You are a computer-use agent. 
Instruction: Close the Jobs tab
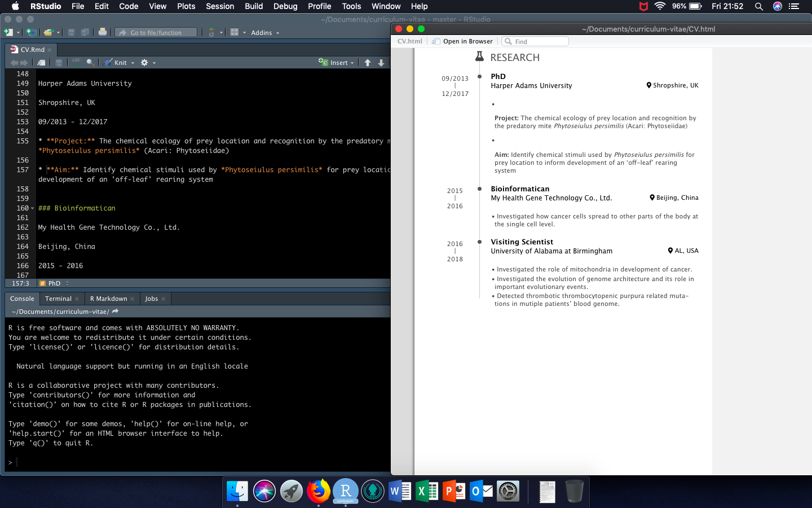click(x=164, y=299)
